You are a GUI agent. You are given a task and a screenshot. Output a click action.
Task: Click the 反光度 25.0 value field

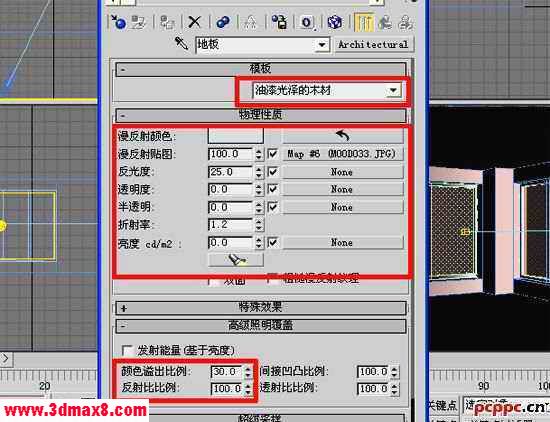[x=230, y=172]
